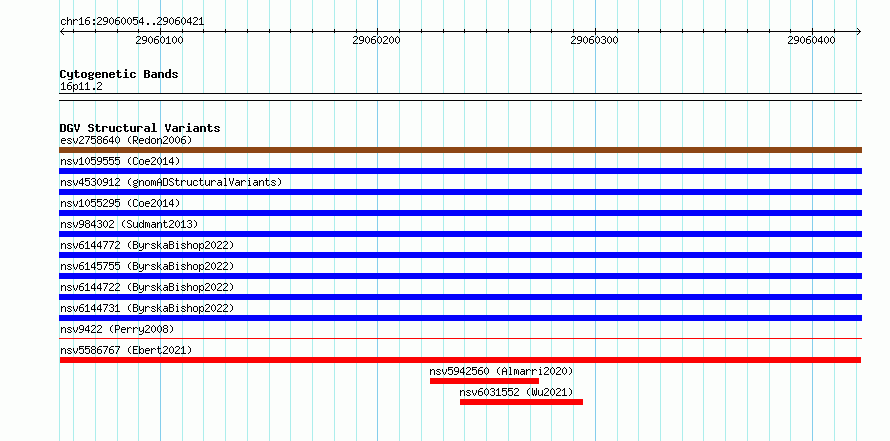Image resolution: width=890 pixels, height=441 pixels.
Task: Select the brown esv2758640 variant bar
Action: click(x=461, y=150)
